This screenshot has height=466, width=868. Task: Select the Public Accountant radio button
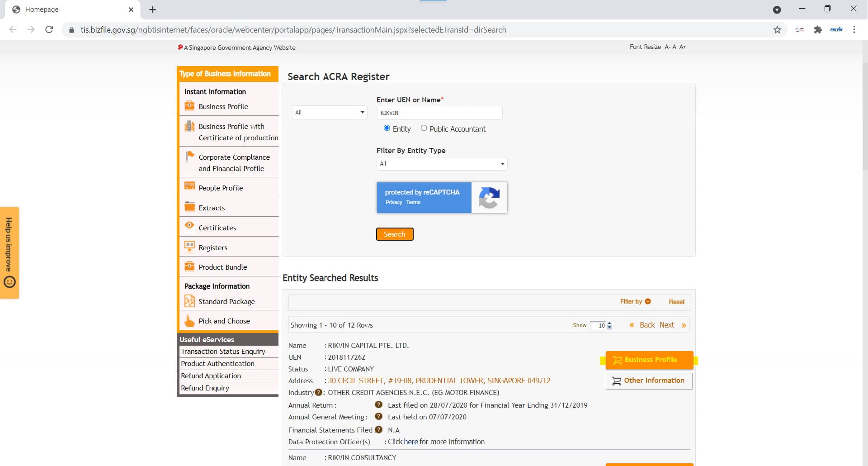pyautogui.click(x=424, y=128)
